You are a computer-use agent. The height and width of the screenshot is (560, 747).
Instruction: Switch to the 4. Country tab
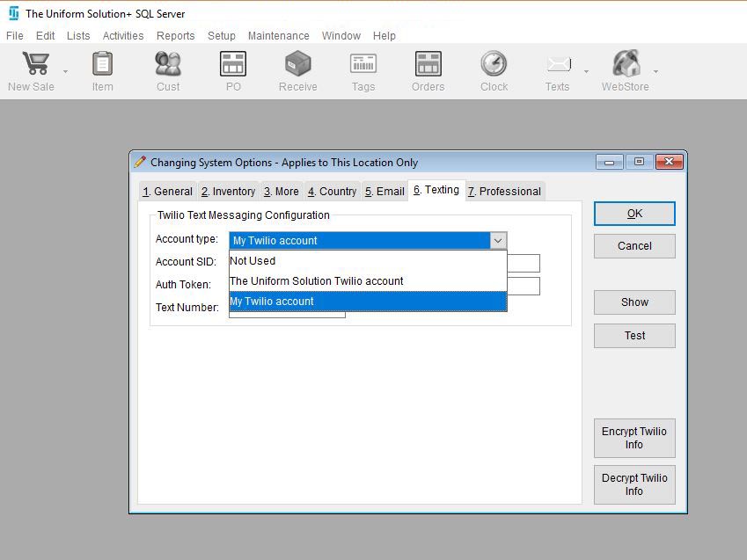332,192
